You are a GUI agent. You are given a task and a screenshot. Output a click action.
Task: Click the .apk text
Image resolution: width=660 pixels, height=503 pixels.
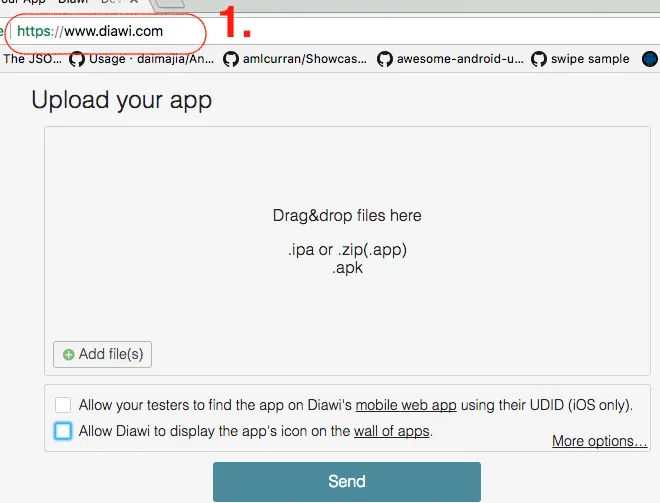click(x=347, y=268)
